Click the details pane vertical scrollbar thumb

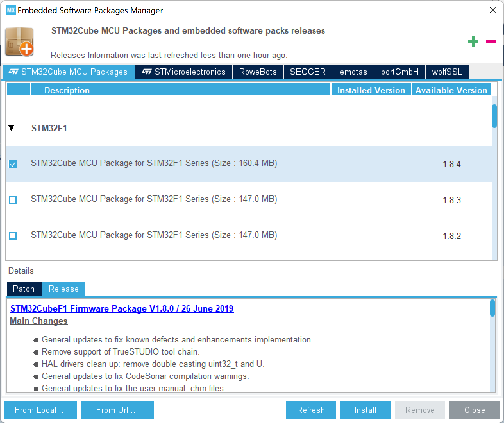click(x=492, y=308)
